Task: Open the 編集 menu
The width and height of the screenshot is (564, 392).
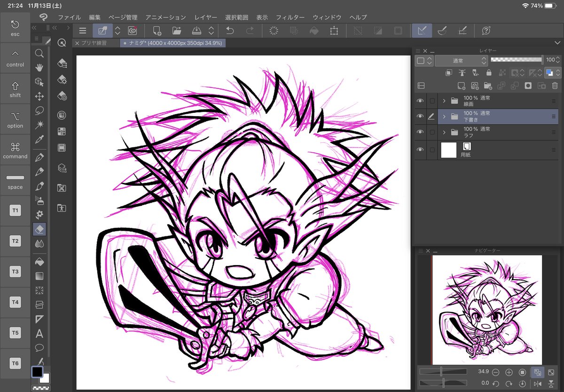Action: (x=94, y=17)
